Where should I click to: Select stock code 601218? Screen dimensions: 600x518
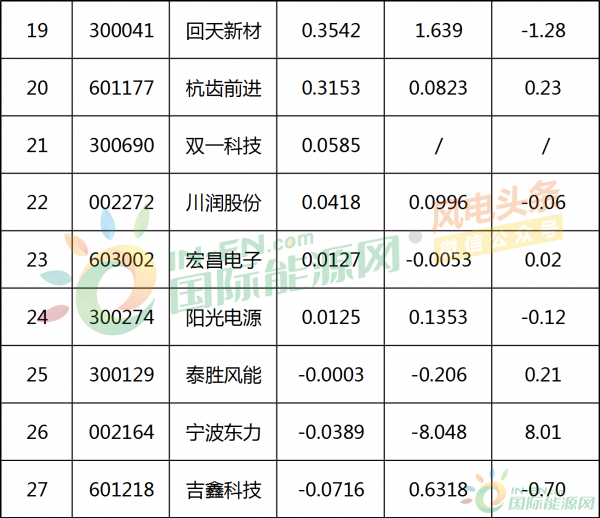click(x=122, y=490)
